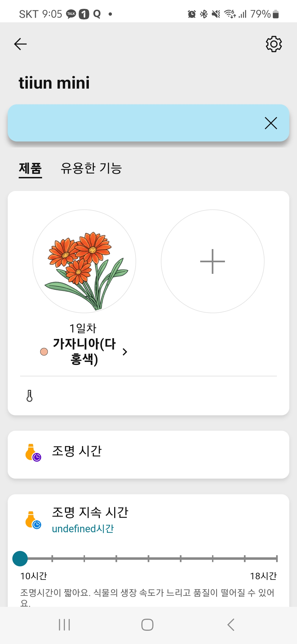Dismiss the blue banner with X
This screenshot has width=297, height=644.
click(271, 123)
